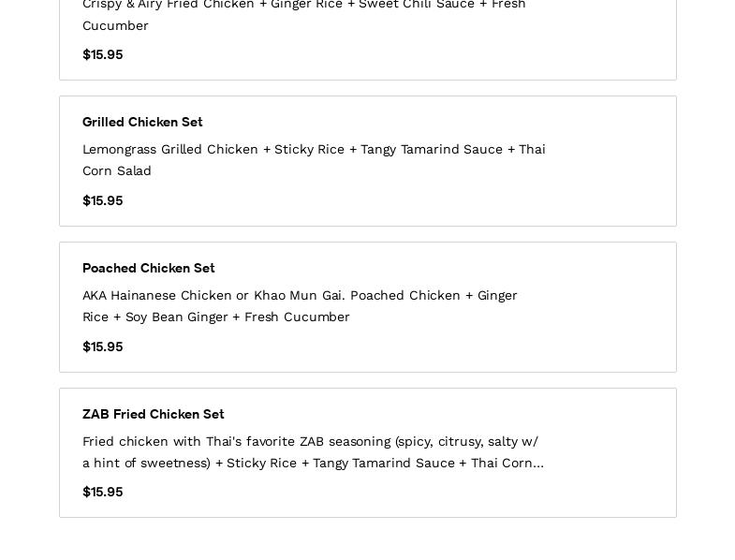Open the Grilled Chicken Set menu item
This screenshot has width=735, height=560.
pyautogui.click(x=142, y=122)
